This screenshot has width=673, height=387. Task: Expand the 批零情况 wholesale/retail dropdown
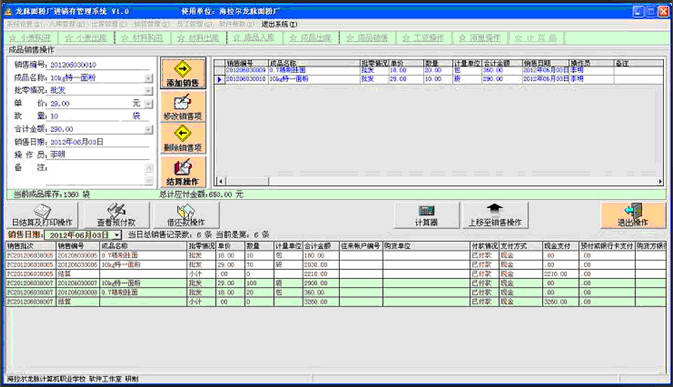pyautogui.click(x=148, y=91)
